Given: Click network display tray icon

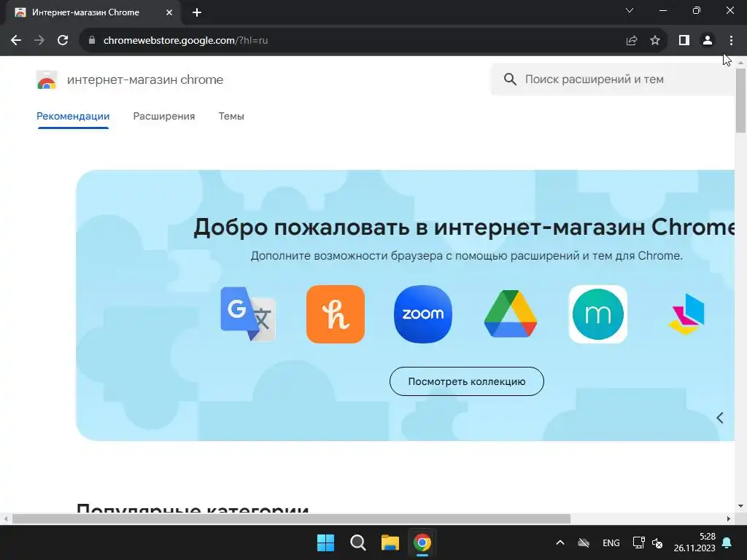Looking at the screenshot, I should 638,542.
